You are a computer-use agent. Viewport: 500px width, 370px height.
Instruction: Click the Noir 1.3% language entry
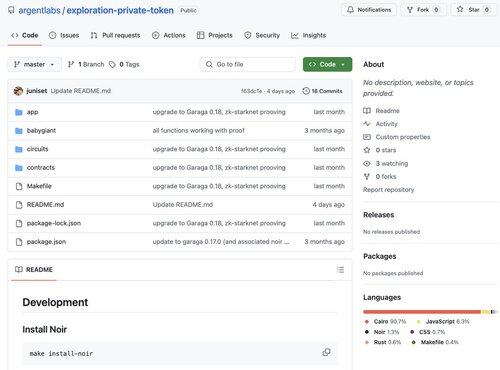(x=382, y=332)
